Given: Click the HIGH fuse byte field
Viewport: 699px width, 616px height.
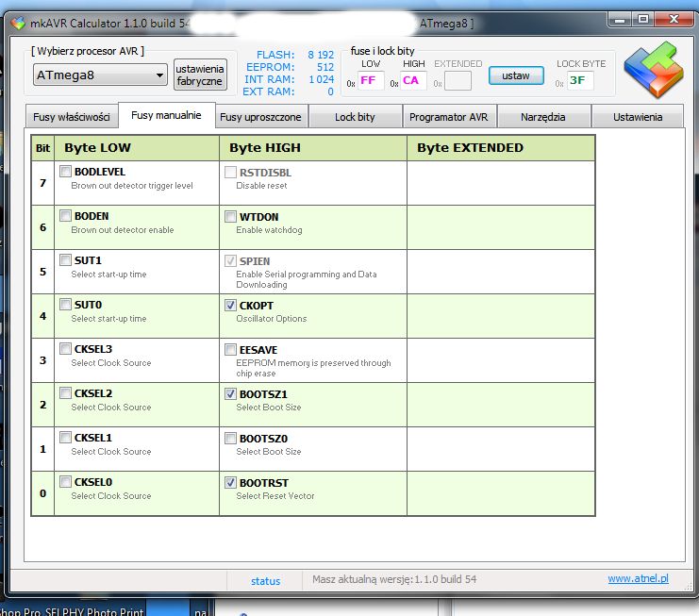Looking at the screenshot, I should 412,81.
